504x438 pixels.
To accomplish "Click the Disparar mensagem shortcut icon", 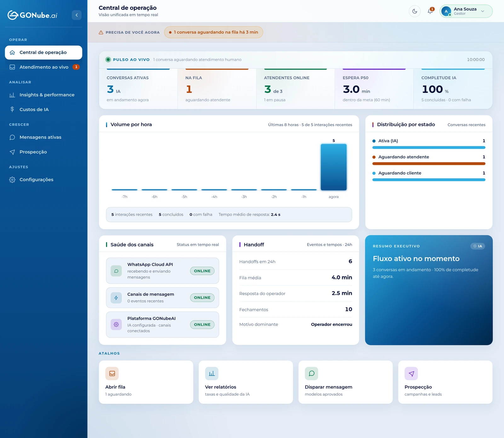I will 312,374.
